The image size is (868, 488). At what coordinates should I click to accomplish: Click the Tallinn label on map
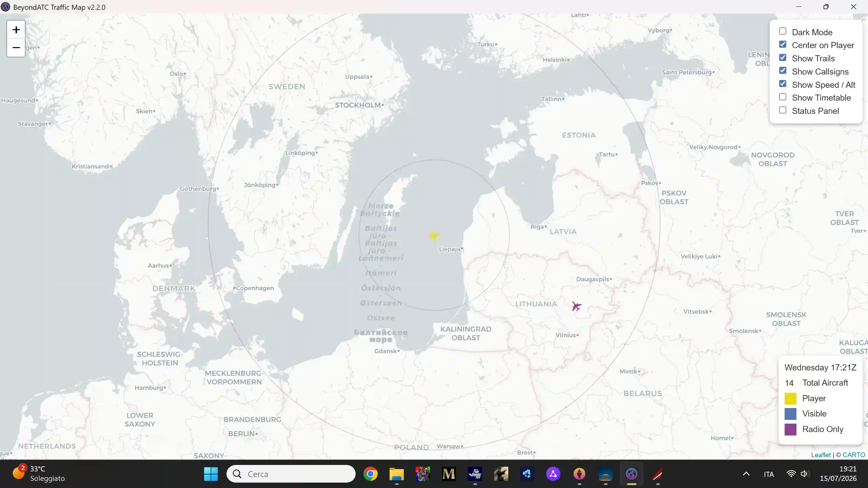tap(551, 99)
